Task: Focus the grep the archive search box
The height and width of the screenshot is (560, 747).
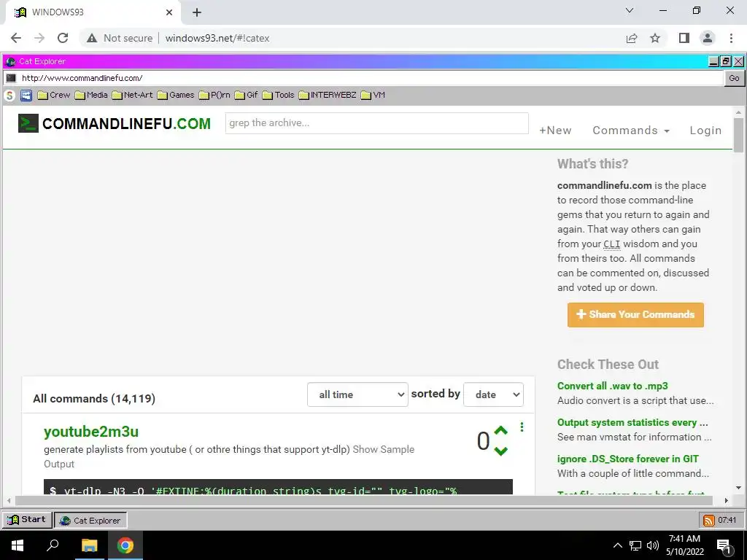Action: pyautogui.click(x=377, y=123)
